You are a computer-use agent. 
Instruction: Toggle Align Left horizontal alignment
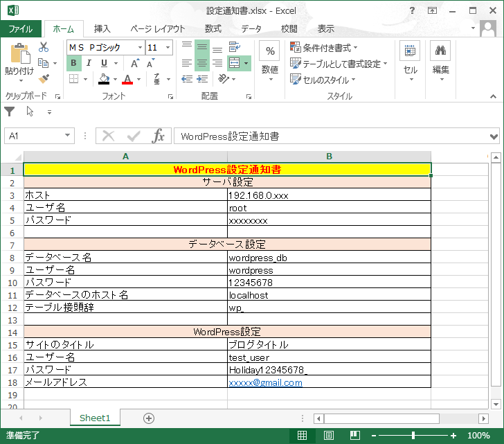click(x=187, y=63)
